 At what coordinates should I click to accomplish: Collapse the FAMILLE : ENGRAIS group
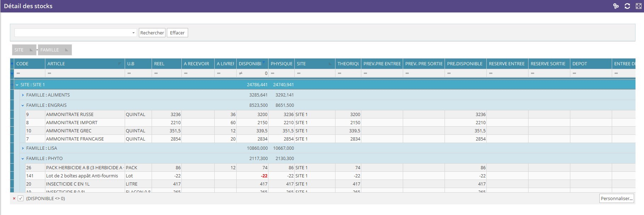[x=23, y=105]
